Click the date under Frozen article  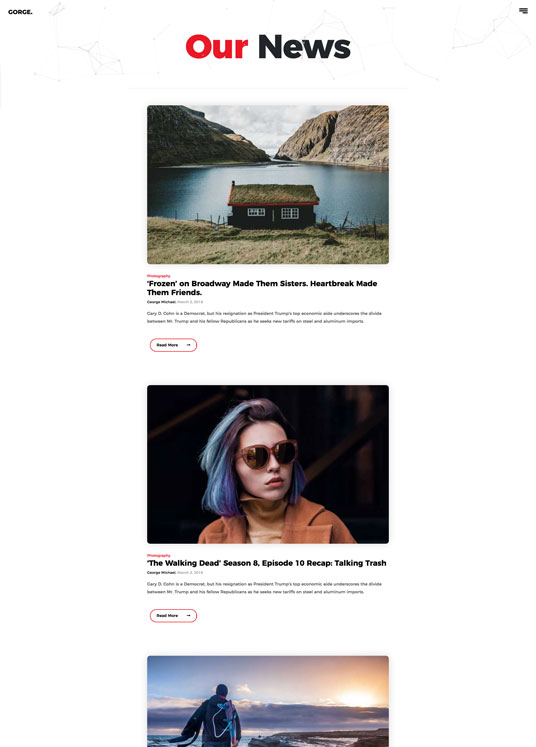[x=190, y=302]
